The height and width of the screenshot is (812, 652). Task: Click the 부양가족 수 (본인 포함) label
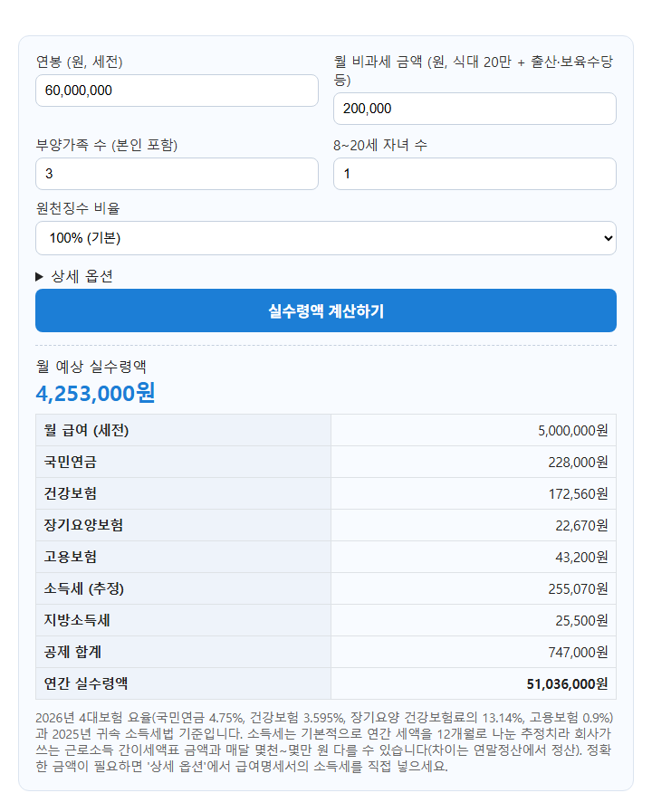coord(107,145)
